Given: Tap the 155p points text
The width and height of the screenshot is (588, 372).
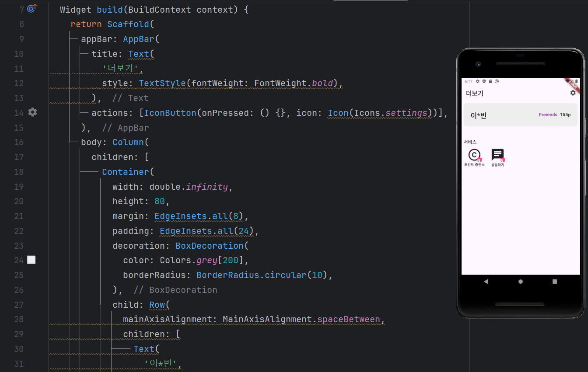Looking at the screenshot, I should click(x=565, y=115).
